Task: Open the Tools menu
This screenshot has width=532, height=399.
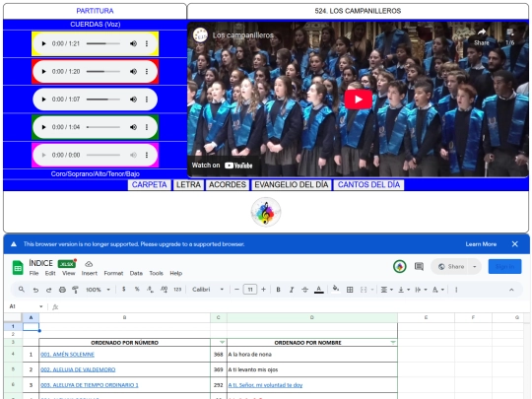Action: point(156,273)
